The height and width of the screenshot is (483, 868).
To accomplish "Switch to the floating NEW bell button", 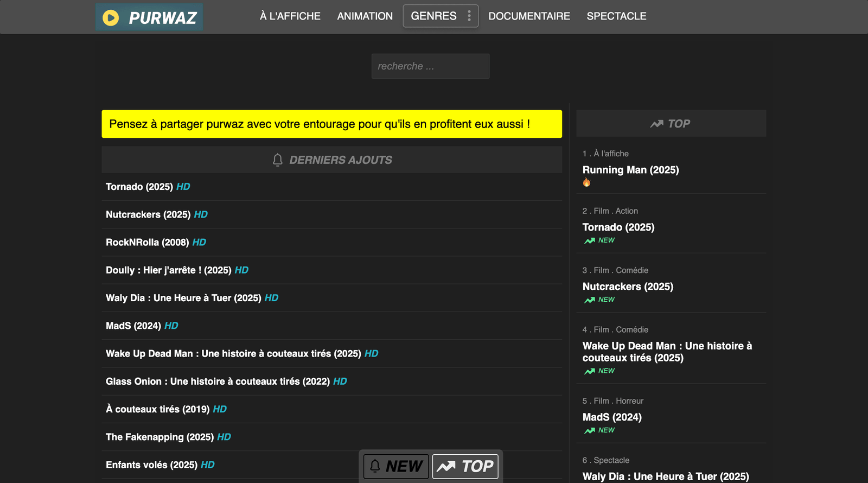I will point(396,466).
